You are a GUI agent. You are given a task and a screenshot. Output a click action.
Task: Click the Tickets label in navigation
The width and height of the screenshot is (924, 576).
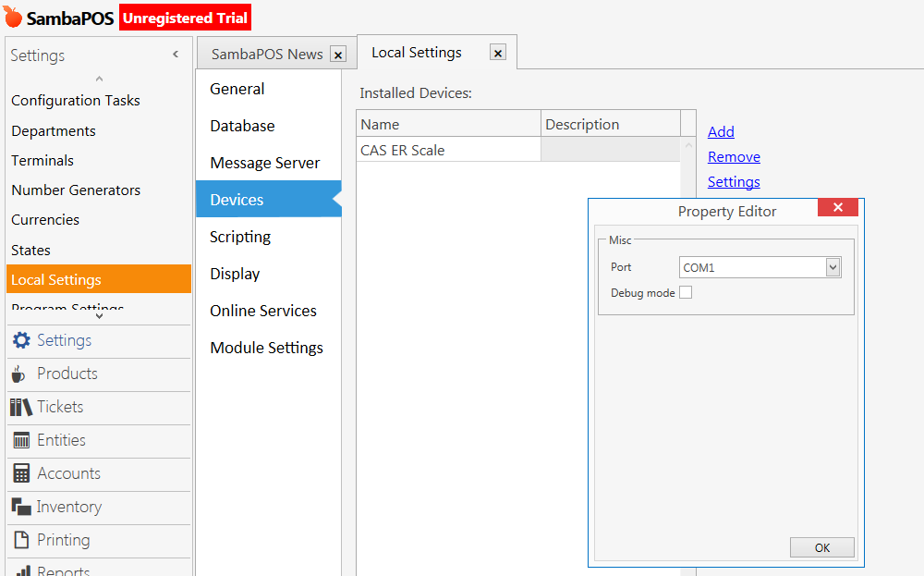pos(60,407)
